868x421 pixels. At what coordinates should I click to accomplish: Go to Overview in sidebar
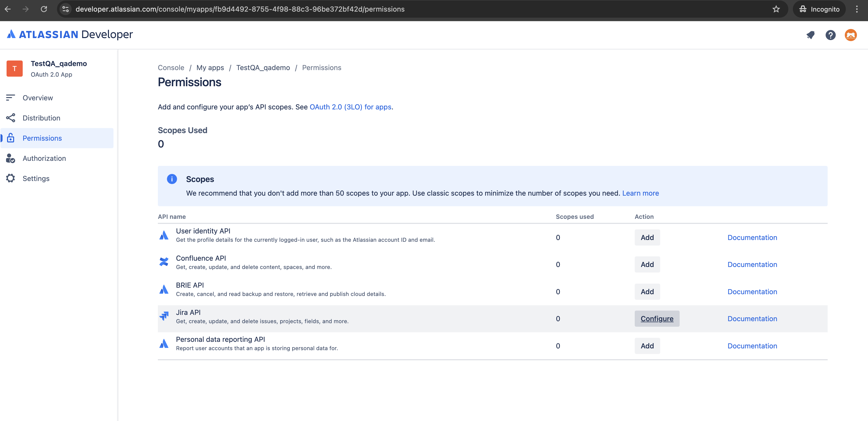pos(38,98)
